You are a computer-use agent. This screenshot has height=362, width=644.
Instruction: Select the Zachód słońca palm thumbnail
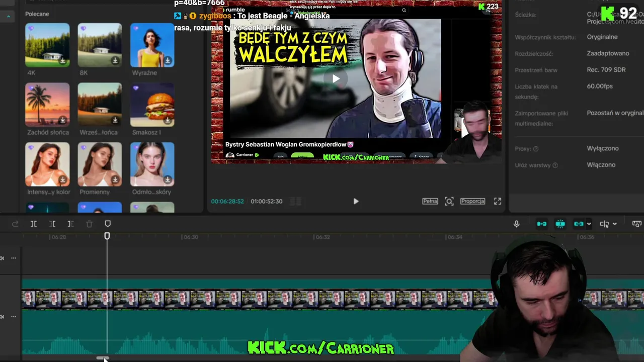tap(47, 105)
